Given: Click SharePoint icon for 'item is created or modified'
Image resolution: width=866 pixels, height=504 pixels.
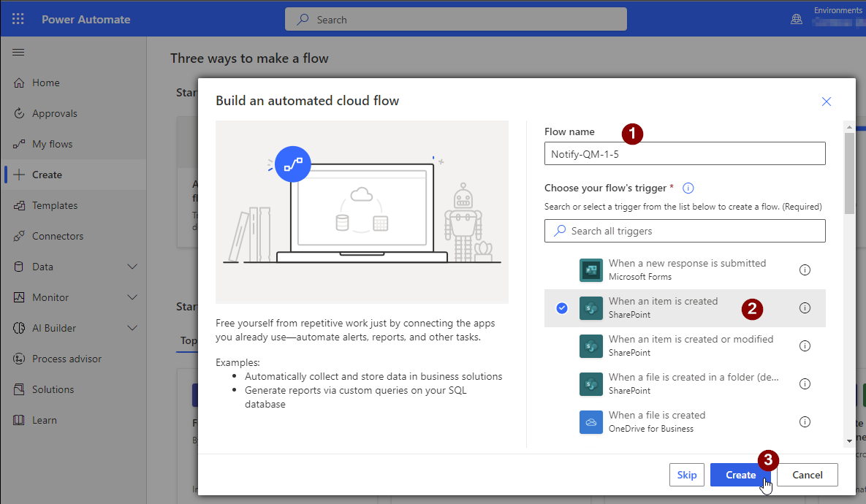Looking at the screenshot, I should click(591, 346).
